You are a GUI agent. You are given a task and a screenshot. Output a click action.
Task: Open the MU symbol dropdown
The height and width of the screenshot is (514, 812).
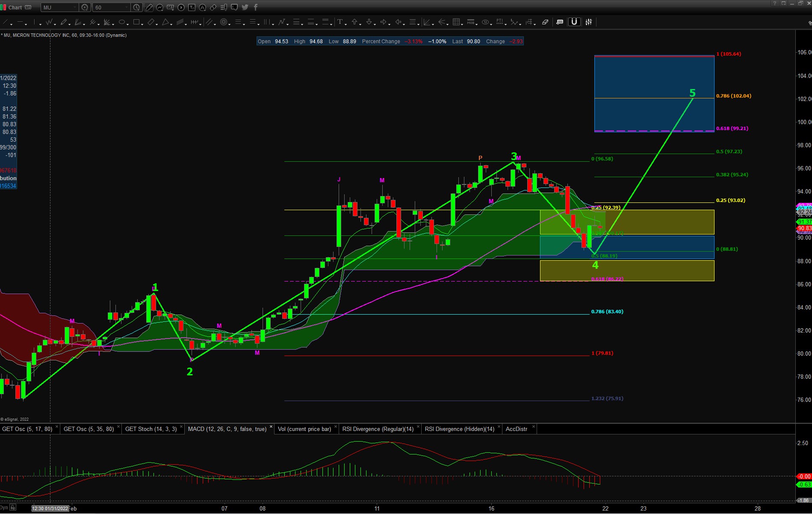pyautogui.click(x=75, y=7)
